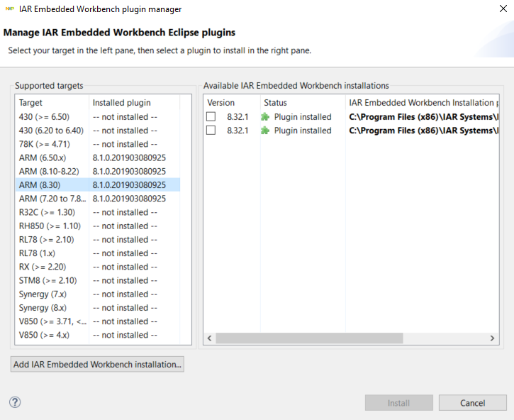Click the Installed plugin column header
The width and height of the screenshot is (514, 420).
point(121,103)
